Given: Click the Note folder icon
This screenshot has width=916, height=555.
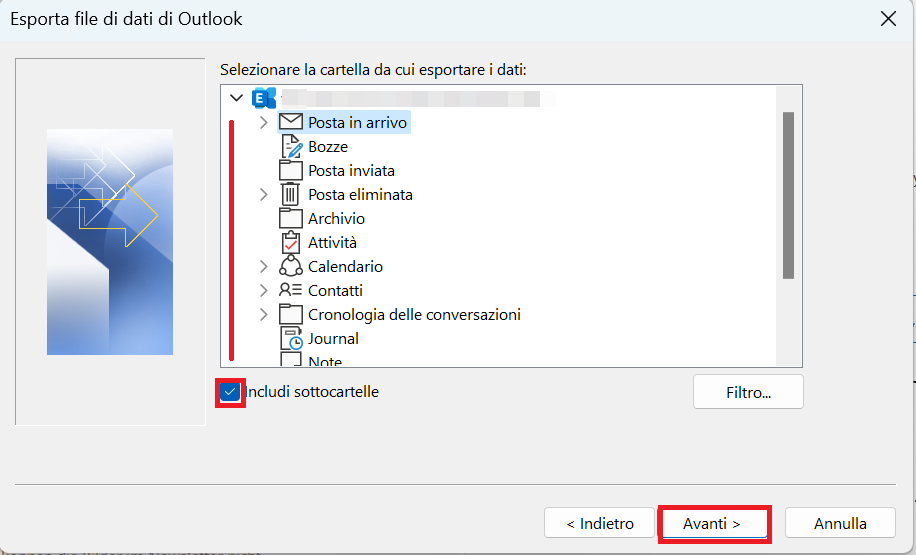Looking at the screenshot, I should (x=291, y=358).
